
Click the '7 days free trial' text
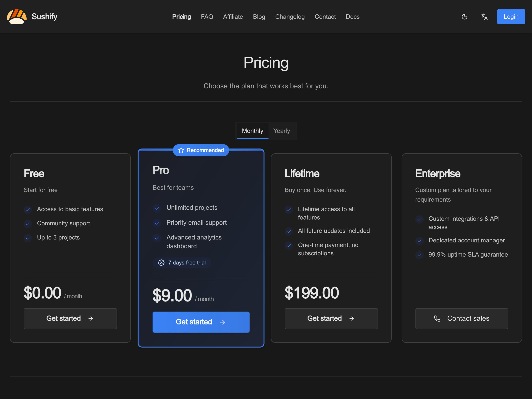pos(187,263)
